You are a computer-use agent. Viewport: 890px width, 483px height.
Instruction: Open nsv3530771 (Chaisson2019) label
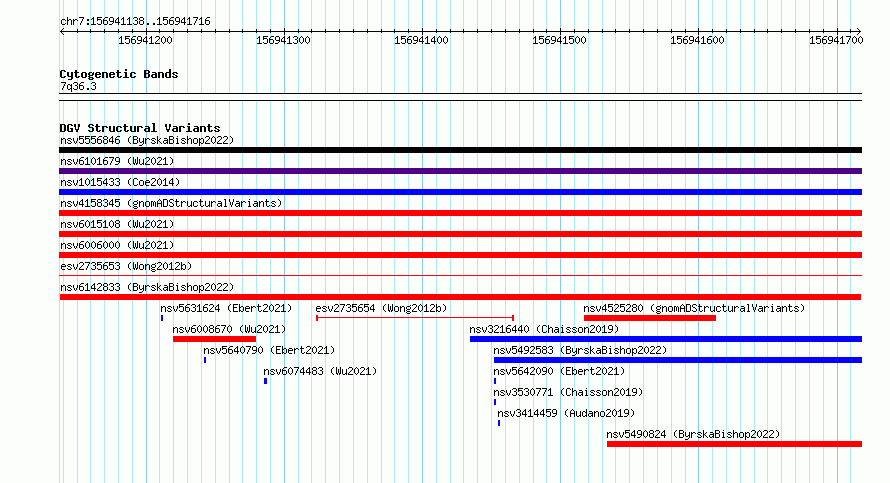pyautogui.click(x=568, y=392)
